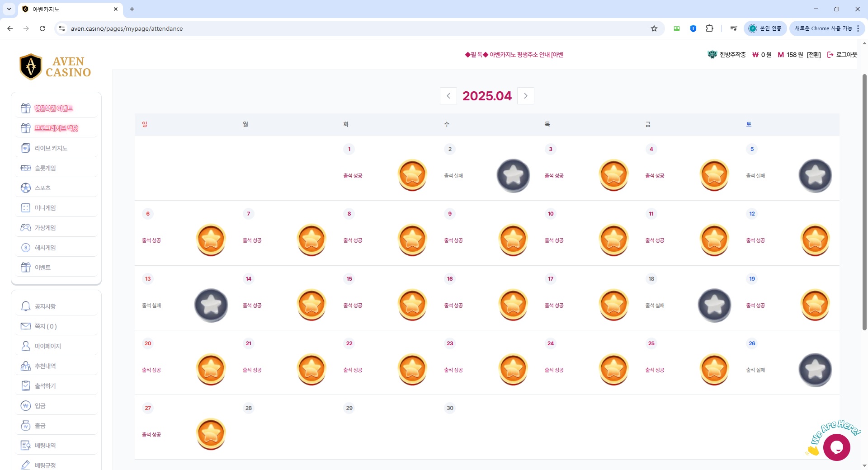Go to previous month in calendar

(448, 96)
